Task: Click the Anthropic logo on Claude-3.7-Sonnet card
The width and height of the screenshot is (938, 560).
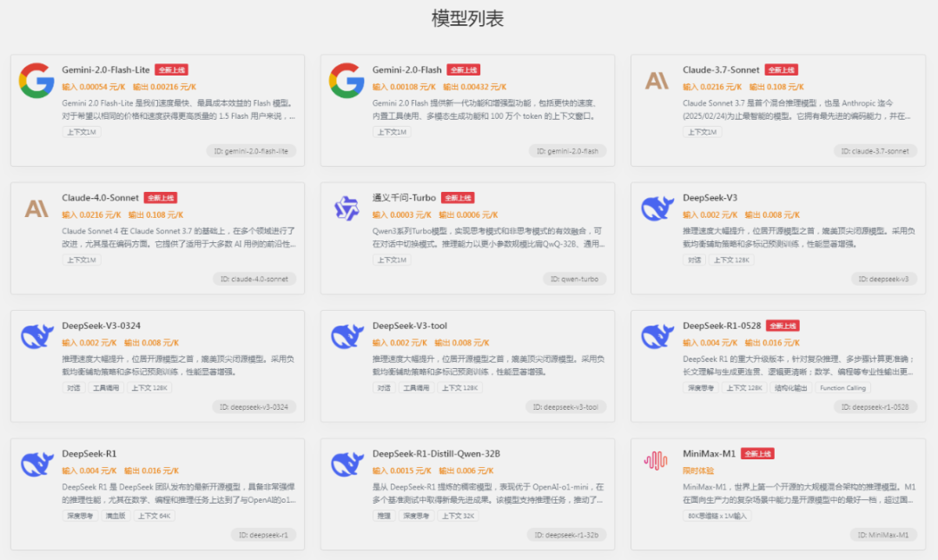Action: (657, 80)
